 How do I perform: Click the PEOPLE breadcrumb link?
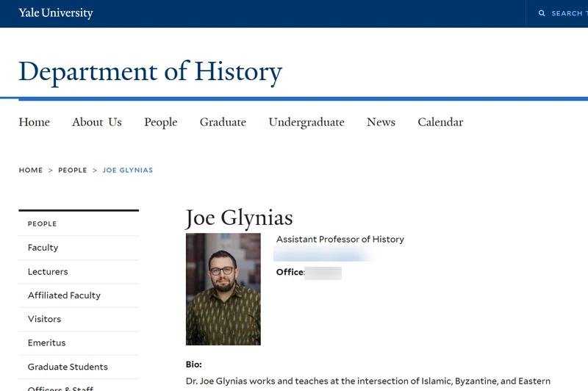coord(72,171)
